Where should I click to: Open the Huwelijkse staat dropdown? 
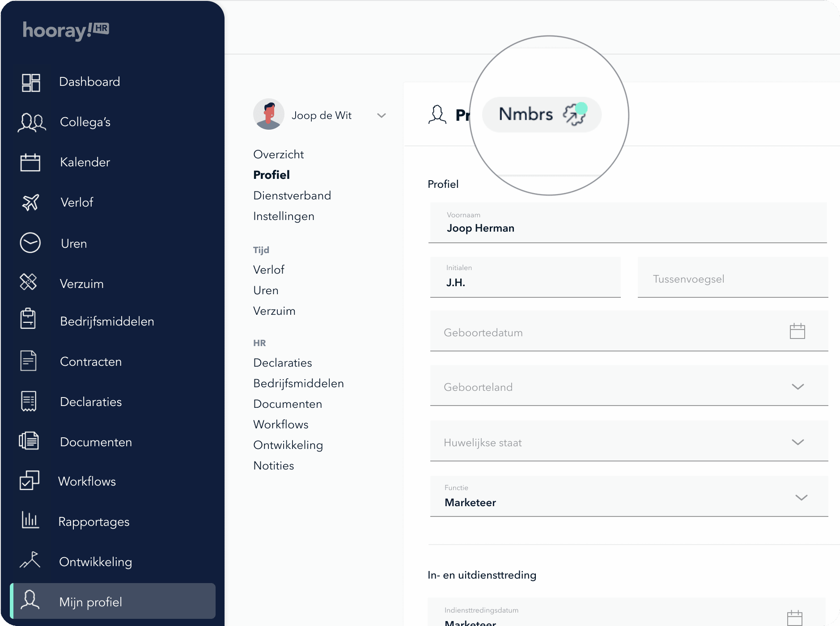[798, 442]
